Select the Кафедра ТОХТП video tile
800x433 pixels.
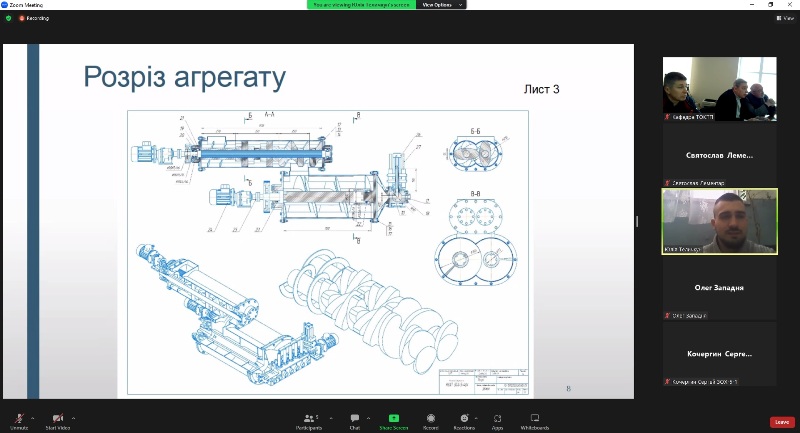point(719,89)
